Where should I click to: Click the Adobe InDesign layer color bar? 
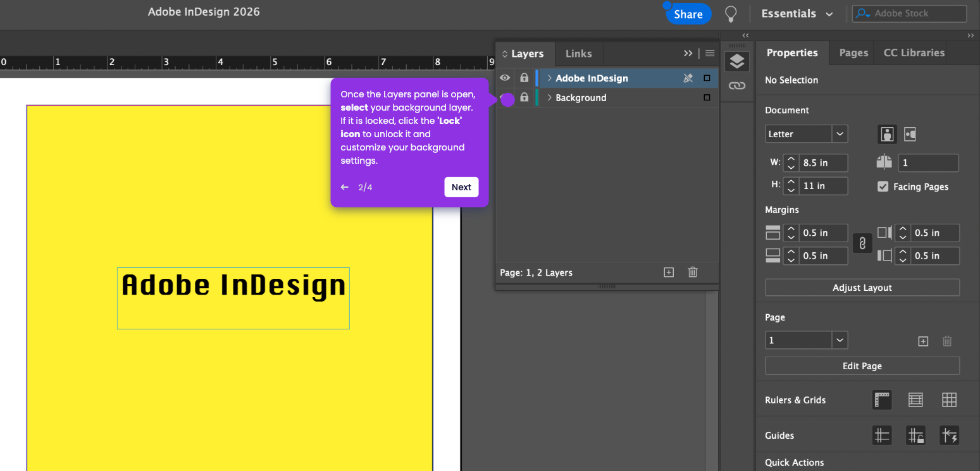[537, 78]
